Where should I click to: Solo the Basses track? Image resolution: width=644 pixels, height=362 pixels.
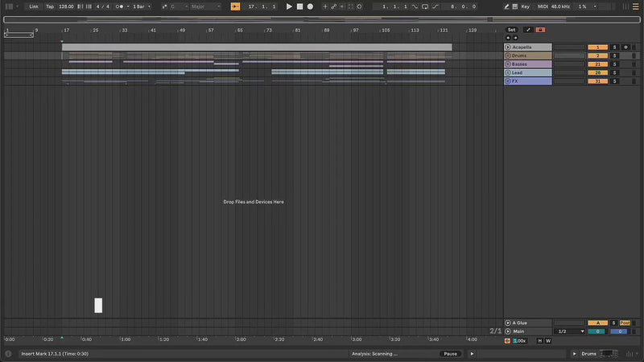click(x=614, y=64)
